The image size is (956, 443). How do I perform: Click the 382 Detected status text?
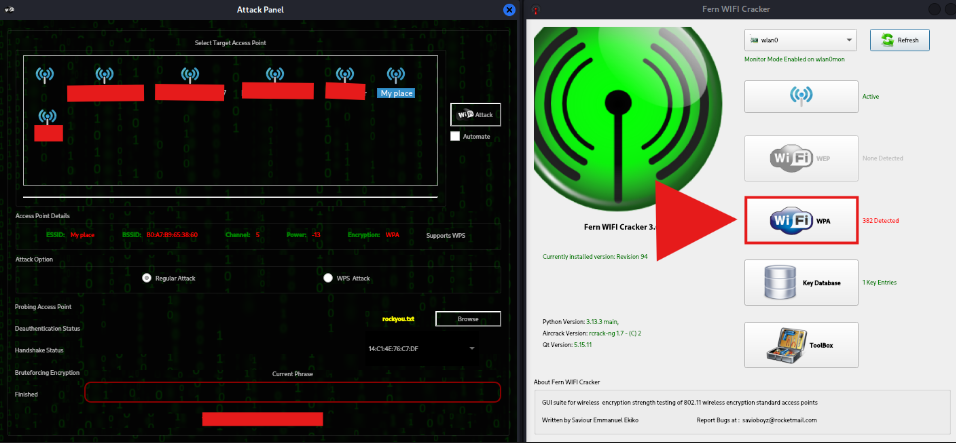click(x=880, y=221)
